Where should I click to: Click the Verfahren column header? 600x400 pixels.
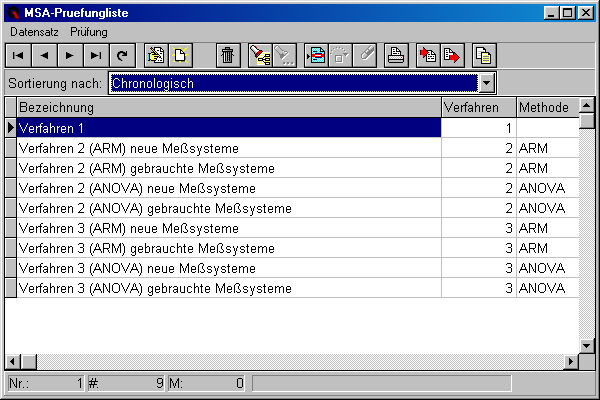click(477, 107)
